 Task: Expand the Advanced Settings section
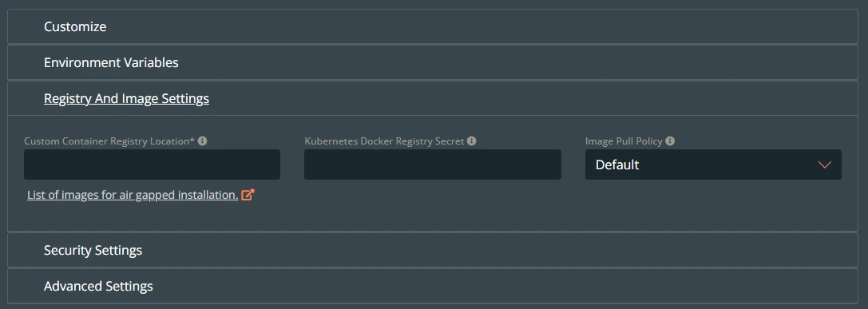[432, 287]
